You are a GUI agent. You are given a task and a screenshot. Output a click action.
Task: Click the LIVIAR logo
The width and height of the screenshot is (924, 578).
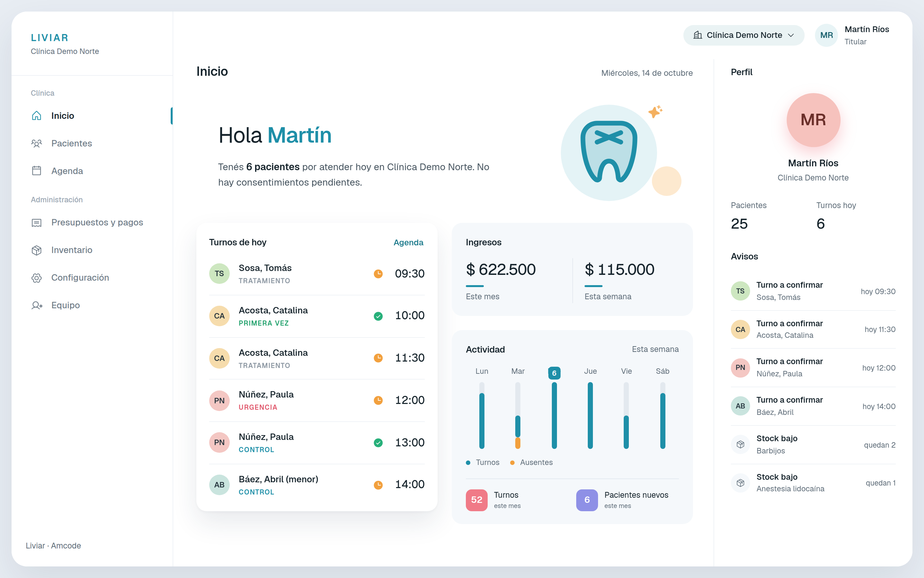50,38
